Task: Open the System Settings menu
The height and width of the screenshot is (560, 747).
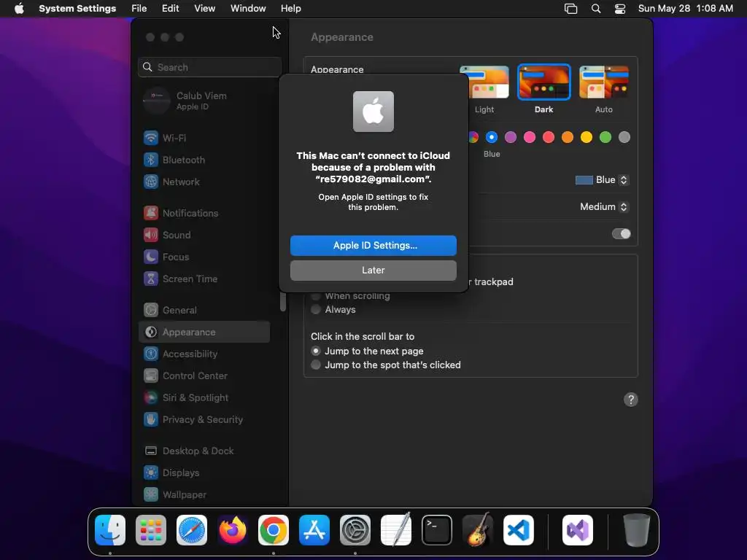Action: point(77,9)
